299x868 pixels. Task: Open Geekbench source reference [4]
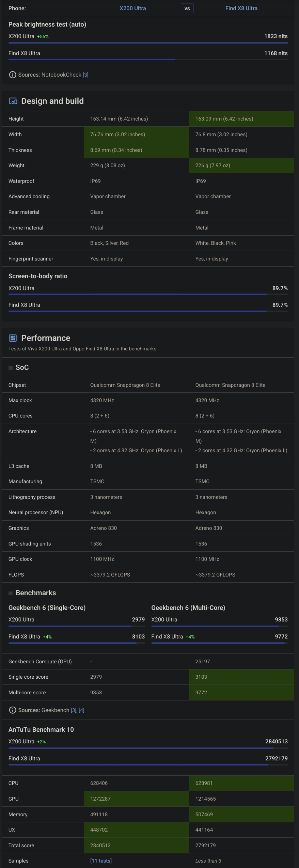[x=81, y=710]
